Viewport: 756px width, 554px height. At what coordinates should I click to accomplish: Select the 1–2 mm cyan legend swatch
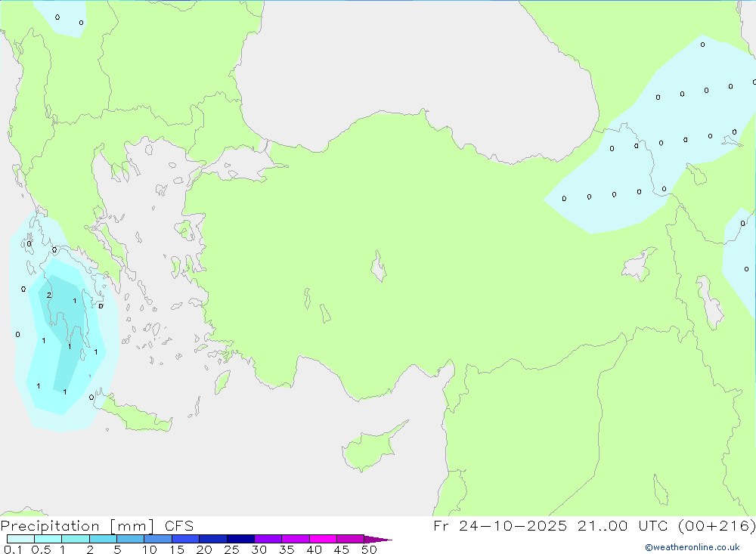76,539
